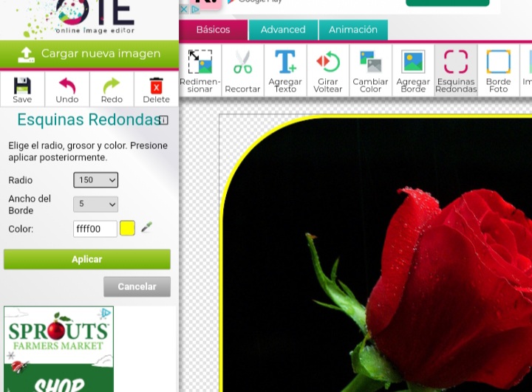Open info icon beside Esquinas Redondas title
The width and height of the screenshot is (532, 392).
click(x=163, y=120)
